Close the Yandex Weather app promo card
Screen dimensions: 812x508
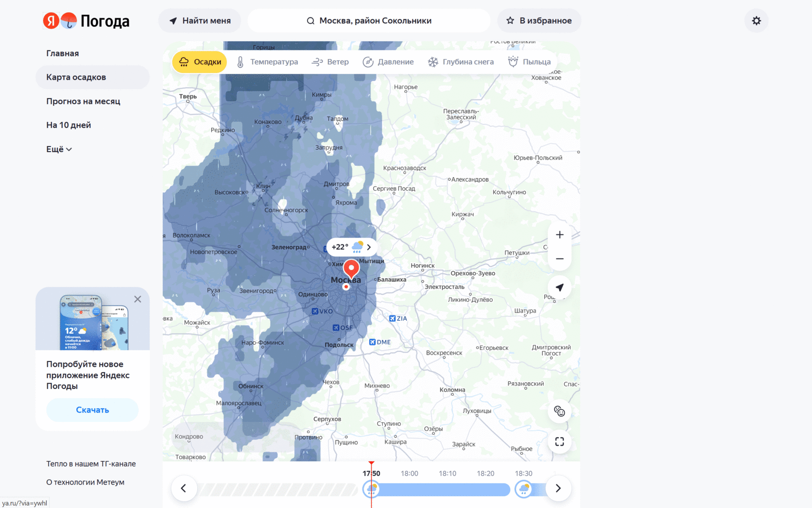(138, 299)
